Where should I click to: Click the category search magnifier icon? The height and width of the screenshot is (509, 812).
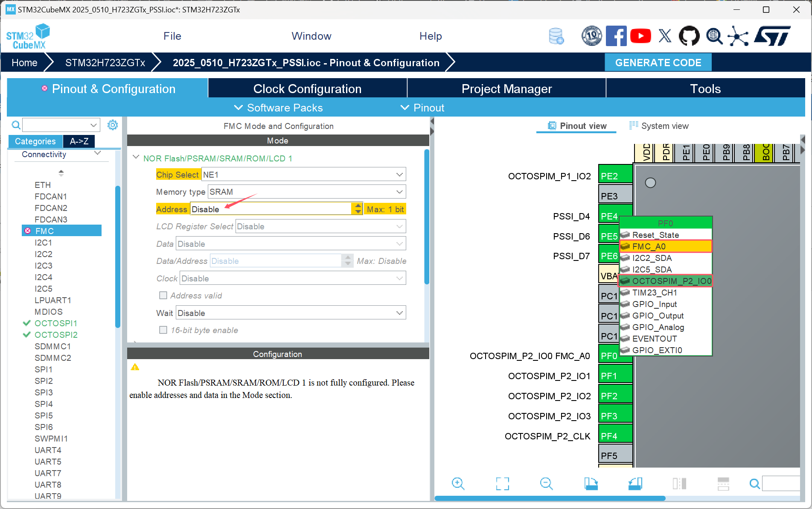point(16,125)
